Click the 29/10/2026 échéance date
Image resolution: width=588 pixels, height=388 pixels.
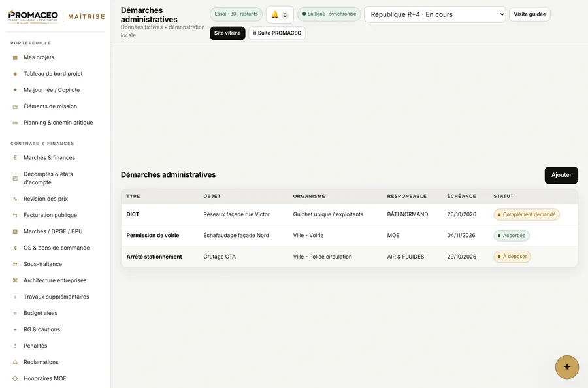pyautogui.click(x=461, y=257)
